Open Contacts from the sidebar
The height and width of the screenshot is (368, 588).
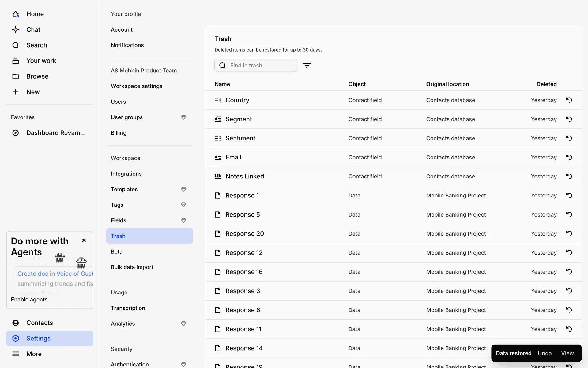[x=40, y=323]
